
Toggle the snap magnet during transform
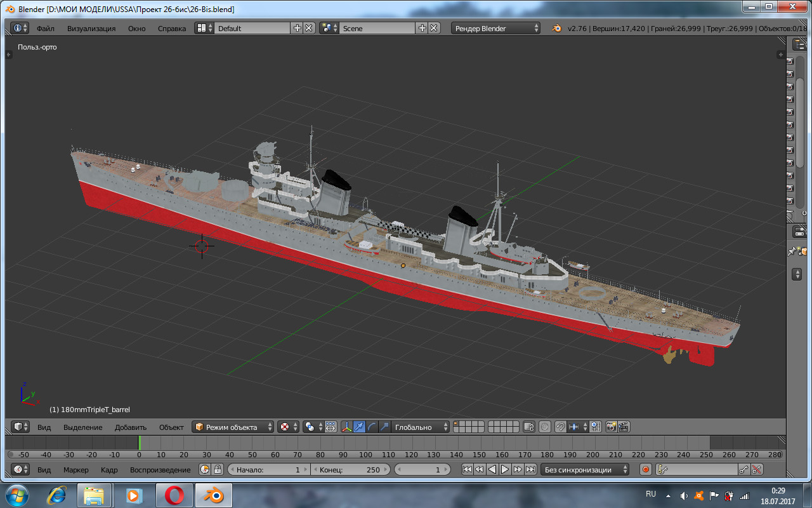561,427
